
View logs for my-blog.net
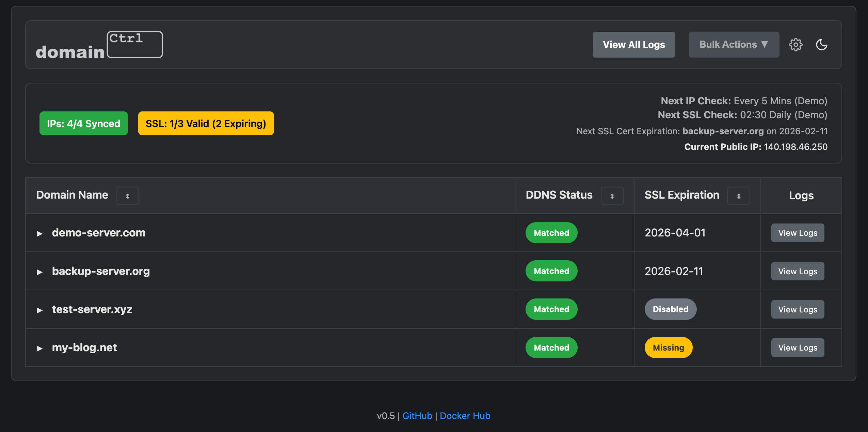797,348
